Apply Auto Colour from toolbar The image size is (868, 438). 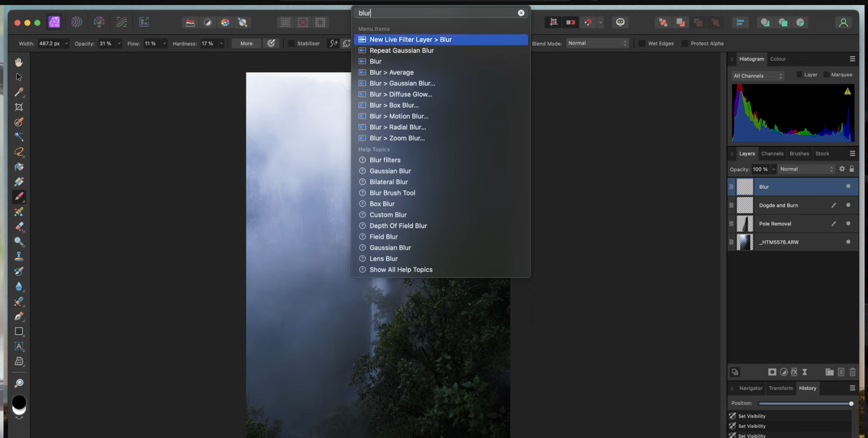click(225, 22)
